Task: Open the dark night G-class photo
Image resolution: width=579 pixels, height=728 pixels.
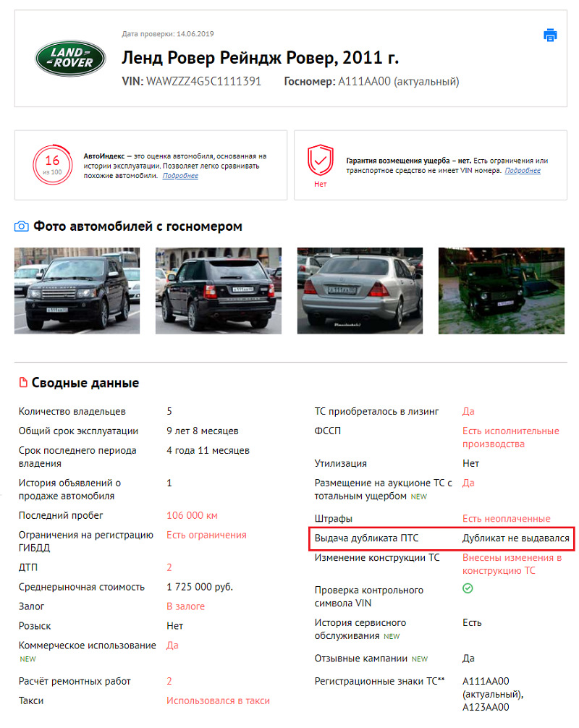Action: click(502, 291)
